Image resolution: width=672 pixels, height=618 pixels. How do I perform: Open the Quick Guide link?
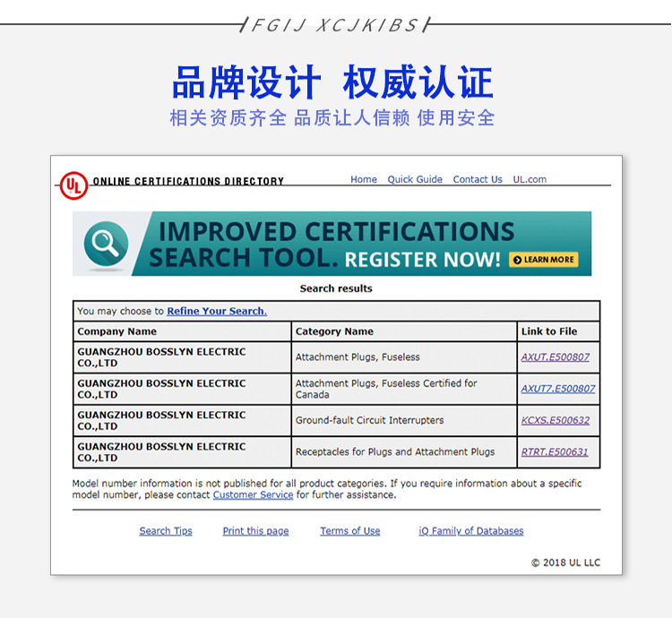point(415,179)
